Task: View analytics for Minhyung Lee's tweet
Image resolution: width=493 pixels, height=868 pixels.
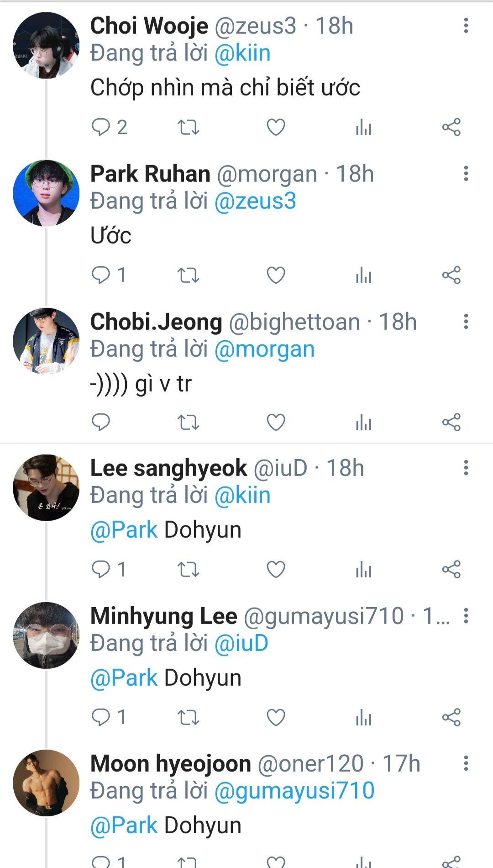Action: (363, 717)
